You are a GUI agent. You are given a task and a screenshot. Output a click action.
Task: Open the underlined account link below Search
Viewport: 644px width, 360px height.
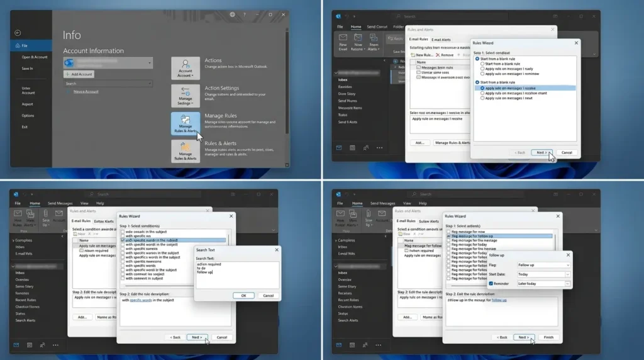click(86, 92)
